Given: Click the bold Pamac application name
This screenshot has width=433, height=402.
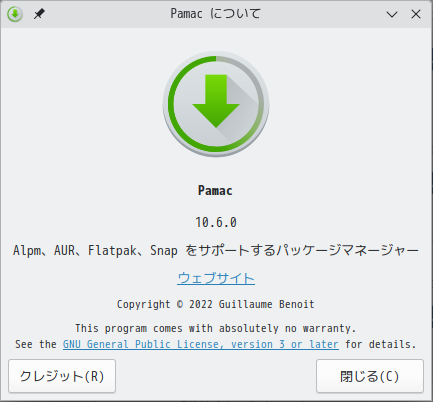Looking at the screenshot, I should pyautogui.click(x=215, y=191).
